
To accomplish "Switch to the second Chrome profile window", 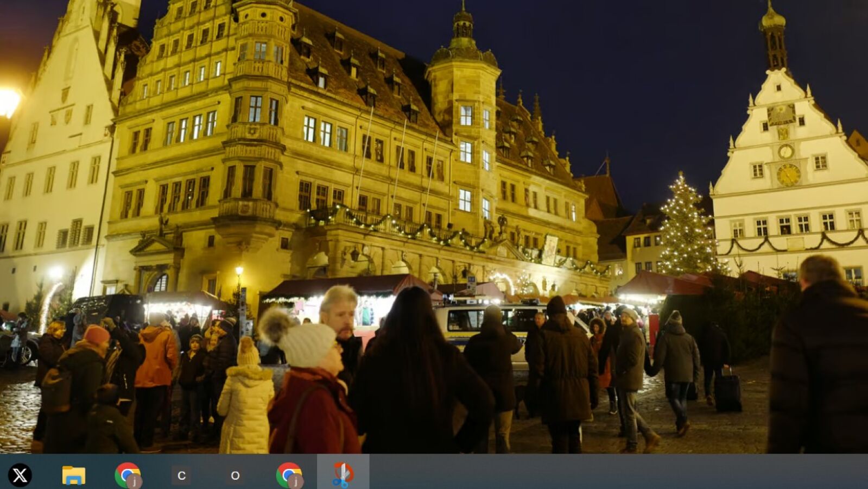I will [x=289, y=475].
